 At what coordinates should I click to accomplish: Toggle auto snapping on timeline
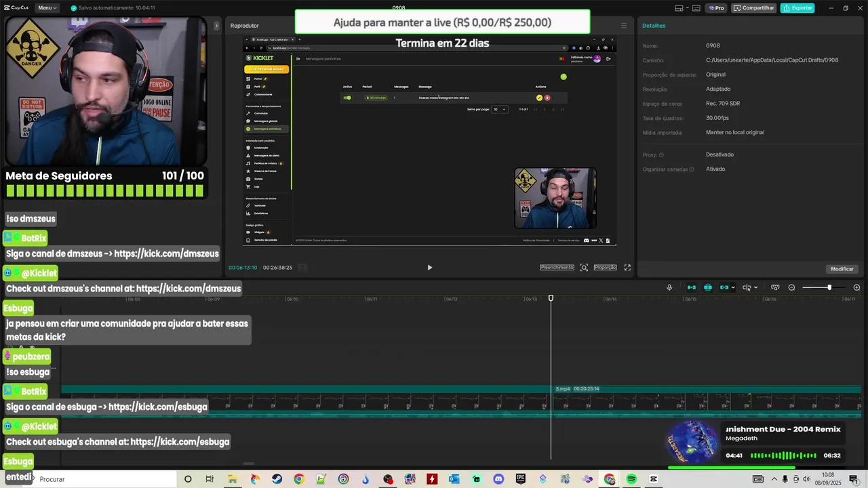(x=708, y=287)
